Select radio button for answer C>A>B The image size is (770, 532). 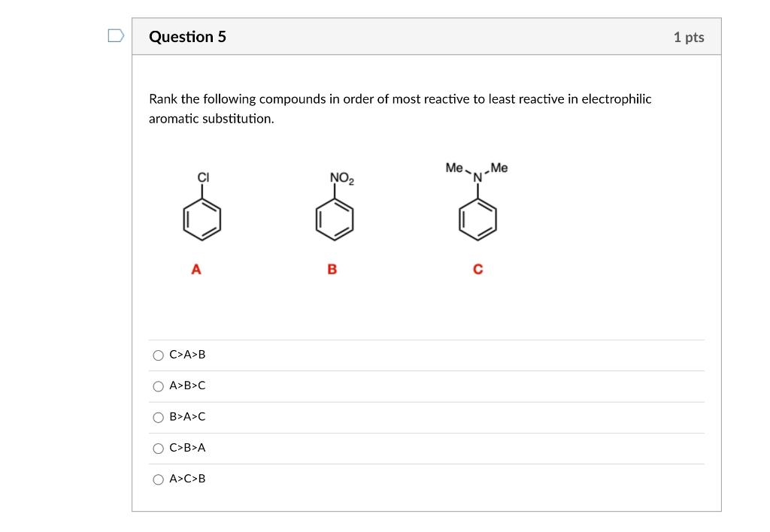pyautogui.click(x=158, y=354)
